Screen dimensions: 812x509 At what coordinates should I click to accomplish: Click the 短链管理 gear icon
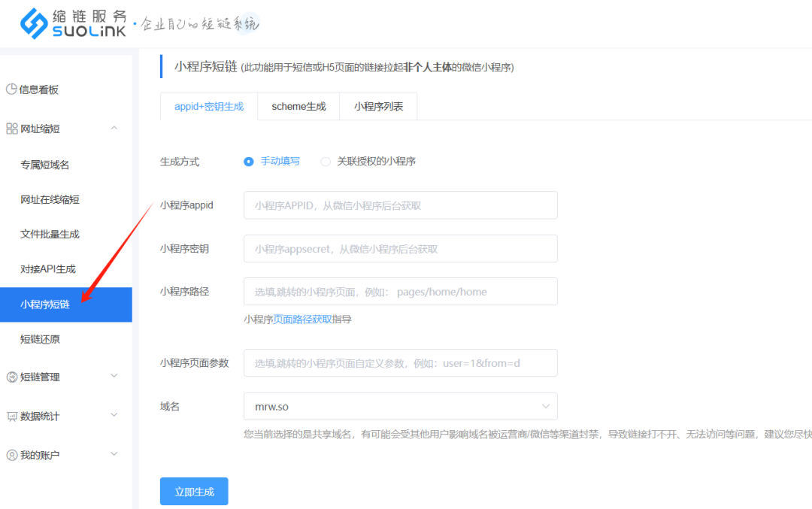coord(11,377)
